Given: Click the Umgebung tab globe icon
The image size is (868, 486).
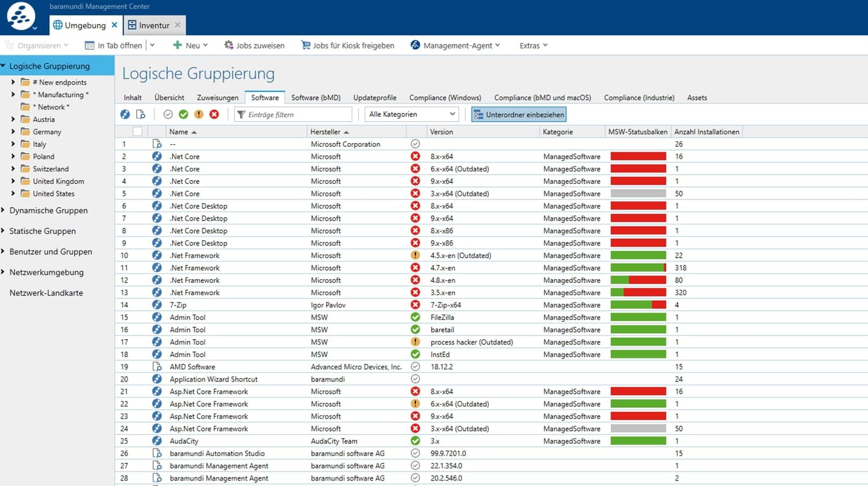Looking at the screenshot, I should coord(57,25).
